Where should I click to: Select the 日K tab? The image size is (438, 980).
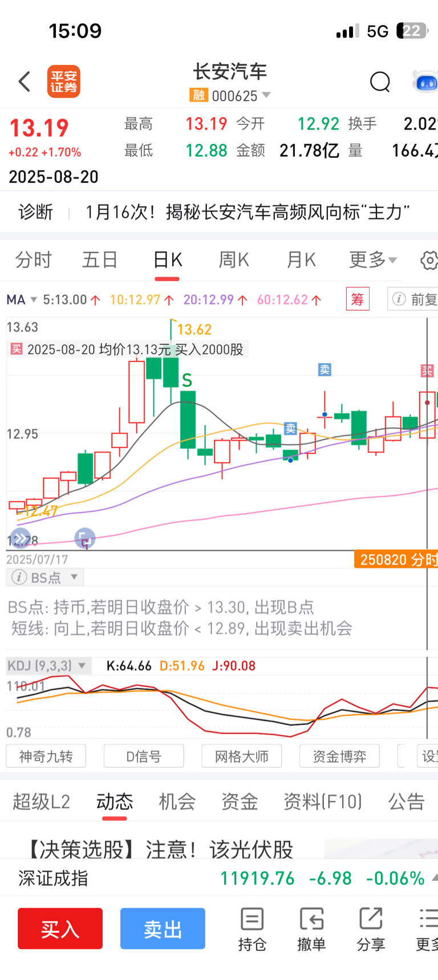tap(167, 260)
